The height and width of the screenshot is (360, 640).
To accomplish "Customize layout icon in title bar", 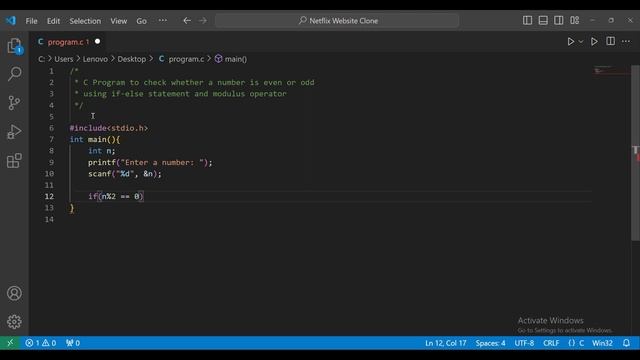I will 575,20.
